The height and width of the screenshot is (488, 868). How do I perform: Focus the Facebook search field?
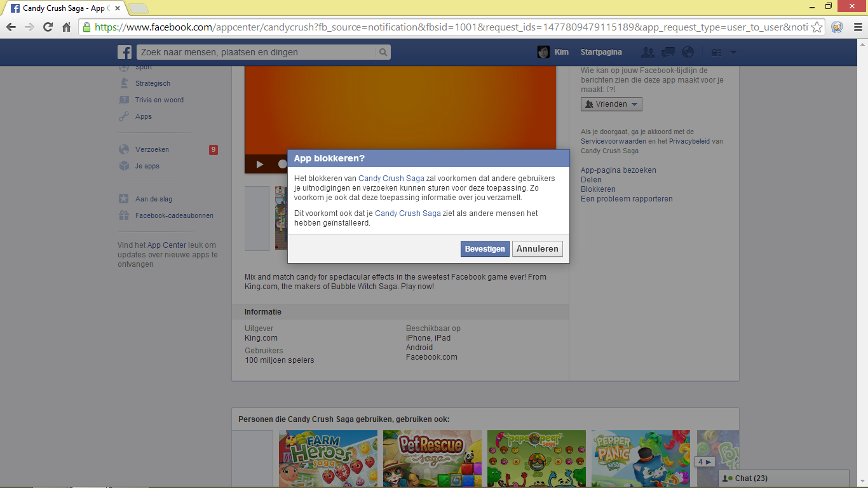256,52
